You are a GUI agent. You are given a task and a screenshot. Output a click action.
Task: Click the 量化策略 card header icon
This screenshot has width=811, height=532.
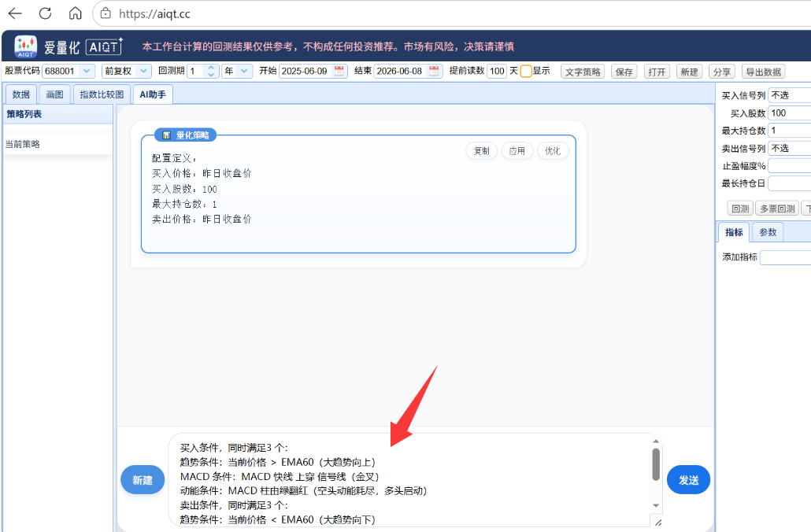click(x=167, y=135)
